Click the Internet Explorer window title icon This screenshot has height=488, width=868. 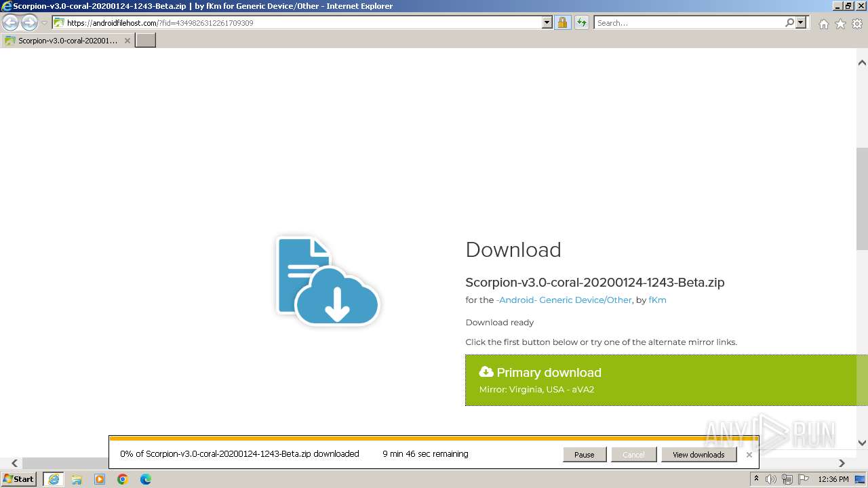click(x=7, y=6)
